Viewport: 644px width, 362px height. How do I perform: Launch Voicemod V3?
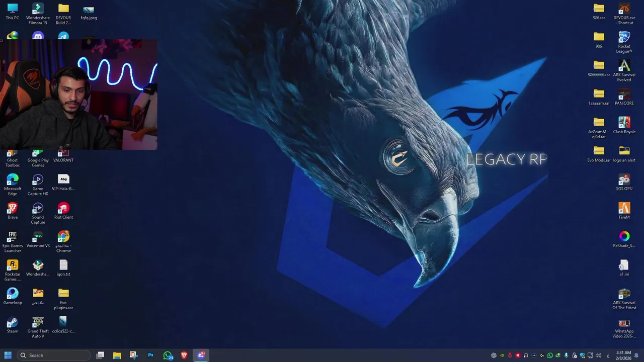tap(38, 239)
